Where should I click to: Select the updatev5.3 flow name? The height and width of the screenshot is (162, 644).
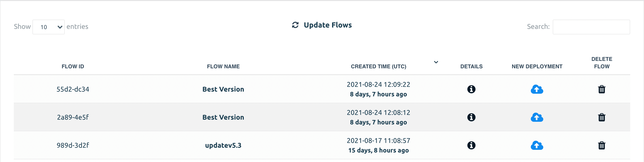tap(223, 145)
